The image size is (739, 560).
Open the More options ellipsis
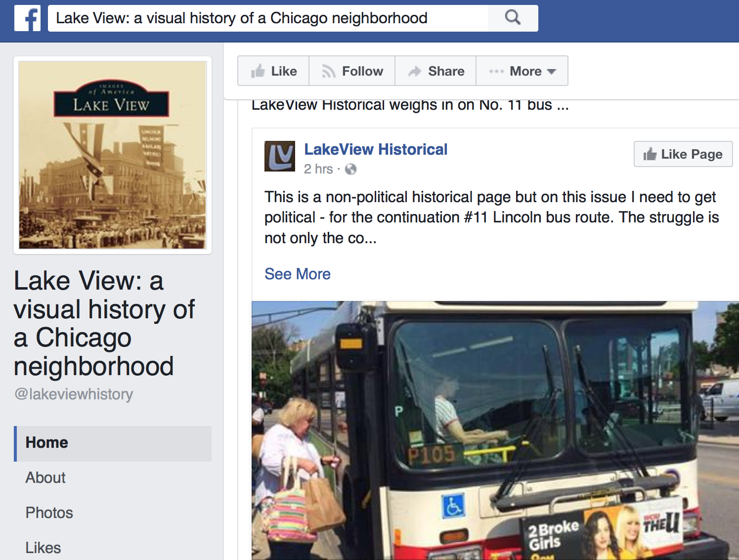pyautogui.click(x=496, y=72)
